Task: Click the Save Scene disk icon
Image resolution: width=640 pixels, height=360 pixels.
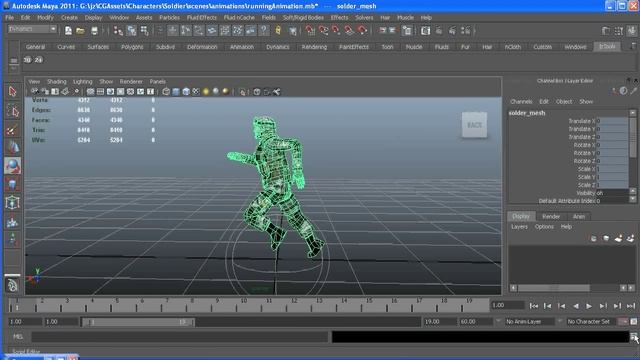Action: [94, 31]
